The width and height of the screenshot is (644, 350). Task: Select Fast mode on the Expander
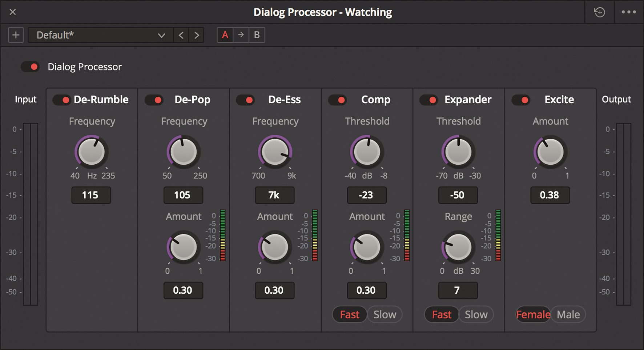pos(441,314)
